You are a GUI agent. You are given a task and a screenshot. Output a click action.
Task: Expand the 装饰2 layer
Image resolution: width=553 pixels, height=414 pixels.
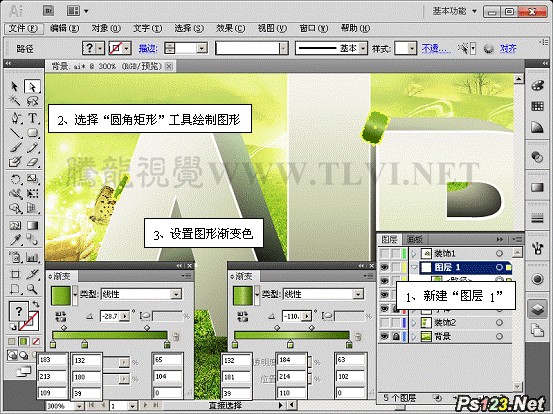click(414, 323)
